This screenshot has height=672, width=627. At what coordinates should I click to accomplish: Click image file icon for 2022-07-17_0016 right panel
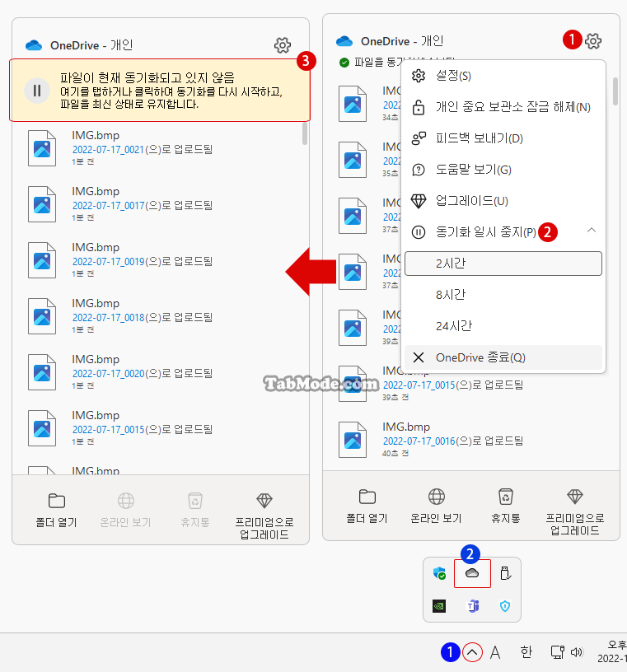pos(353,440)
